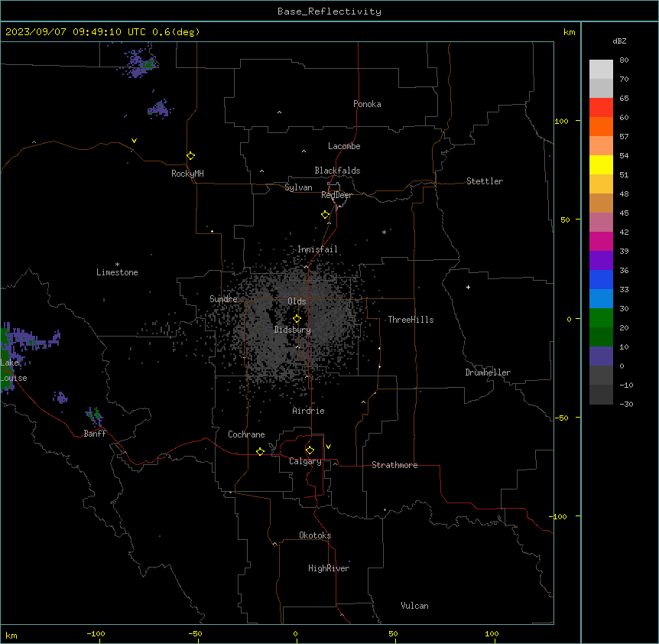Screen dimensions: 659x644
Task: Click the light gray 80 dBZ swatch
Action: click(x=601, y=69)
